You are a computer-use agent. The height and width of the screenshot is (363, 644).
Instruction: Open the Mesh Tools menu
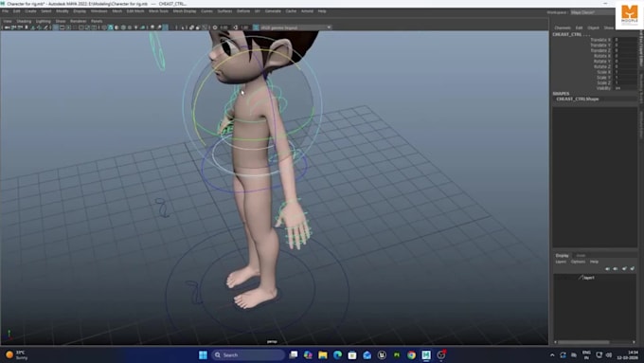tap(158, 11)
